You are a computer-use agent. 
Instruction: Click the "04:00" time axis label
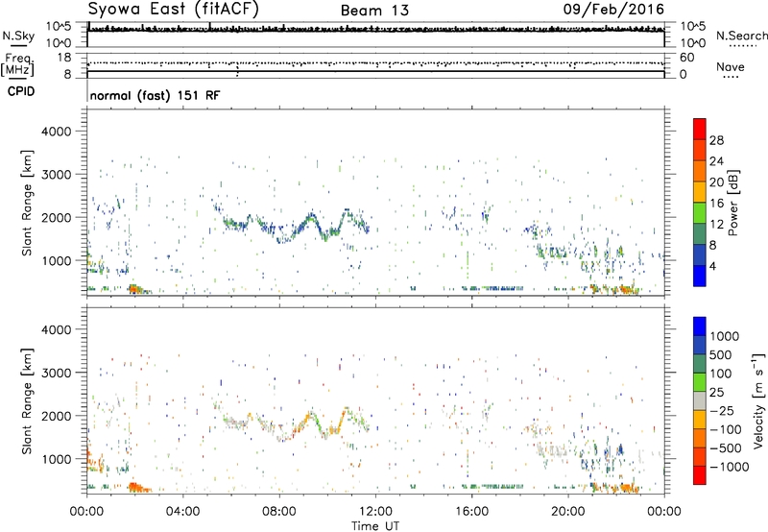(x=182, y=512)
